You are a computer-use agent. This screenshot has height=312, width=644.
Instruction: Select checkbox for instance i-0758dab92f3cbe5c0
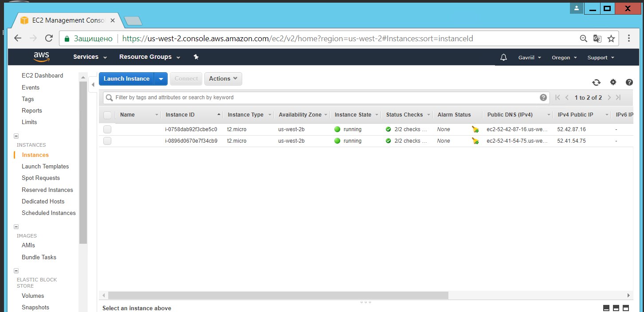coord(107,129)
